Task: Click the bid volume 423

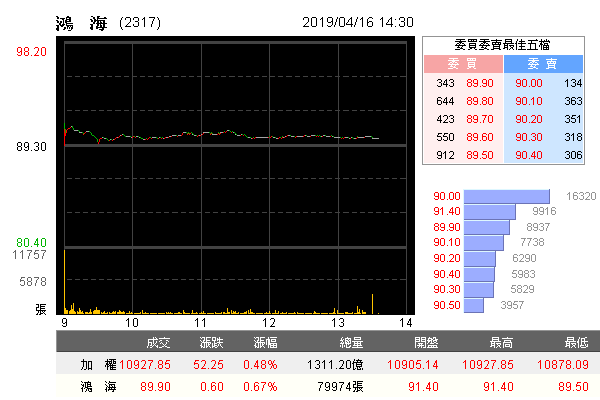Action: click(445, 119)
